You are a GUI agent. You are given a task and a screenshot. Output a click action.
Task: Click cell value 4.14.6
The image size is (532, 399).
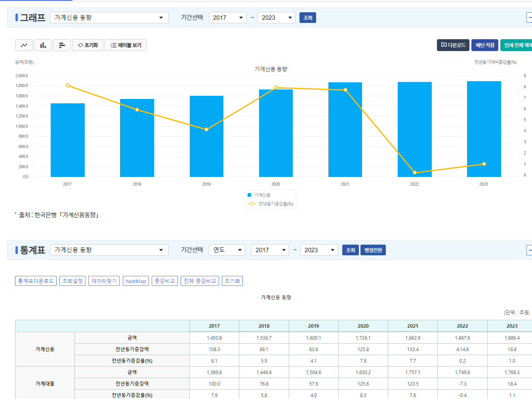coord(462,350)
